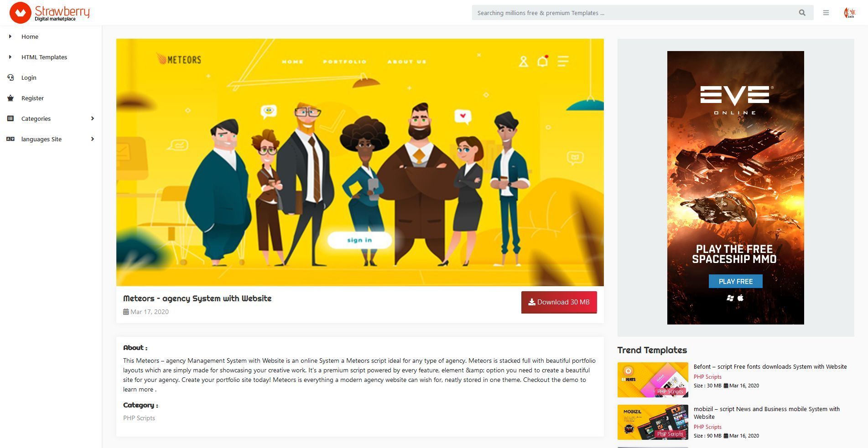868x448 pixels.
Task: Click the Register crown icon in sidebar
Action: click(x=10, y=98)
